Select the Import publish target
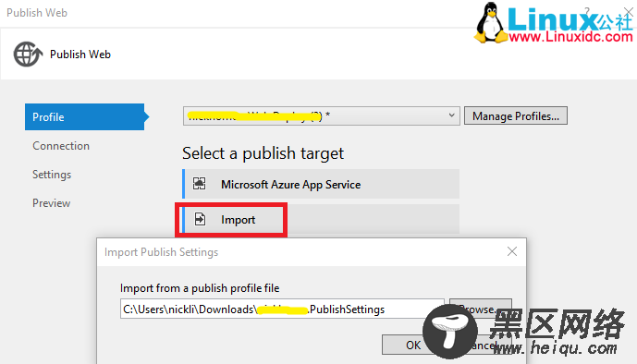The image size is (637, 364). 321,220
